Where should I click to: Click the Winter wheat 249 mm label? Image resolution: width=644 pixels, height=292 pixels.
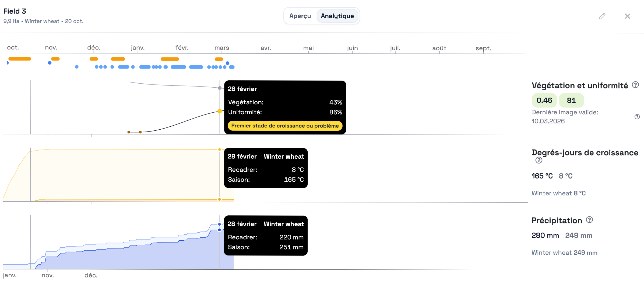(x=564, y=253)
